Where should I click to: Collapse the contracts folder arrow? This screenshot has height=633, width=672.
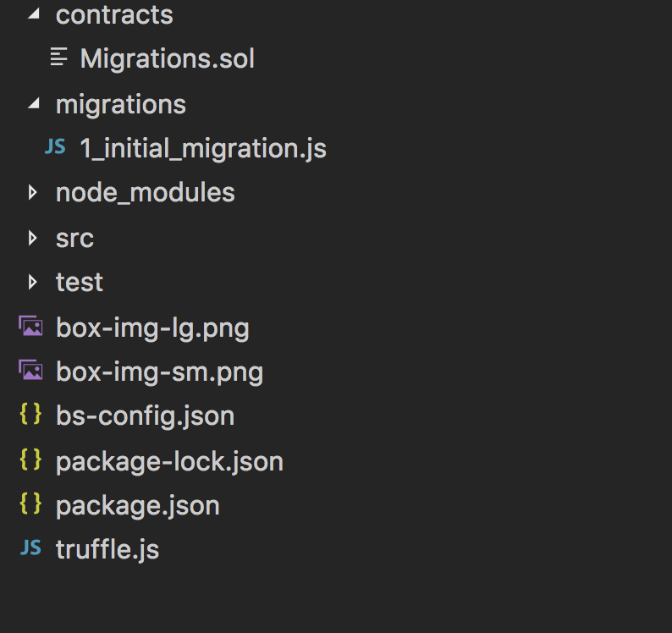click(34, 14)
